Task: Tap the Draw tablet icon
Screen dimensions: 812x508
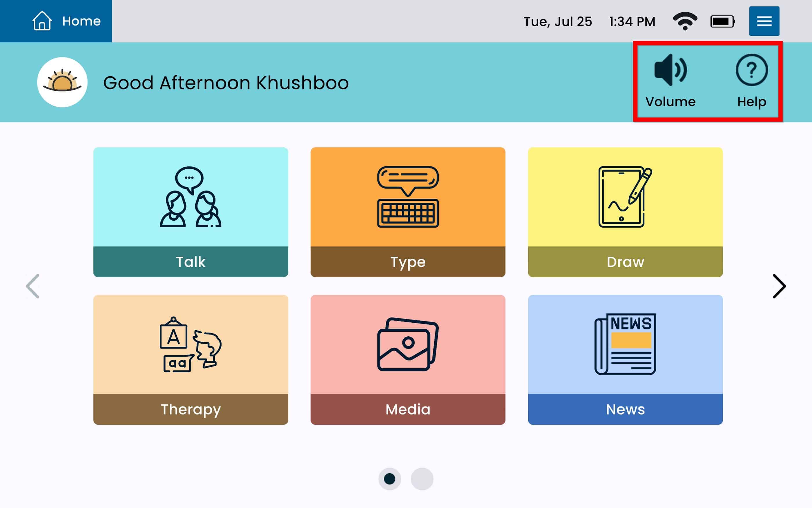Action: pos(625,197)
